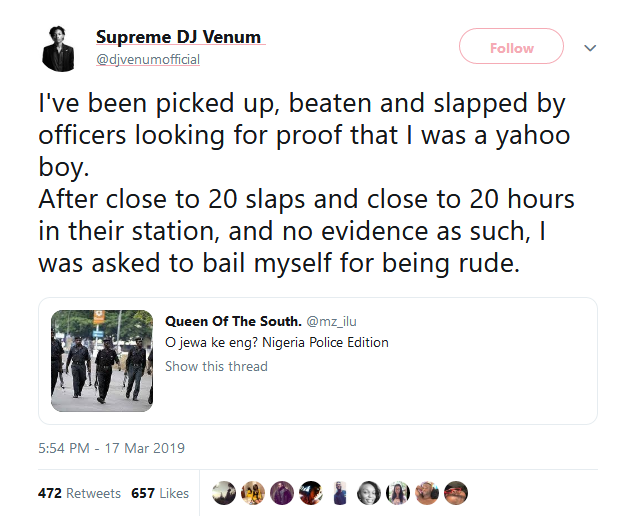The width and height of the screenshot is (634, 516).
Task: Open the quoted tweet's police photo thumbnail
Action: coord(102,361)
